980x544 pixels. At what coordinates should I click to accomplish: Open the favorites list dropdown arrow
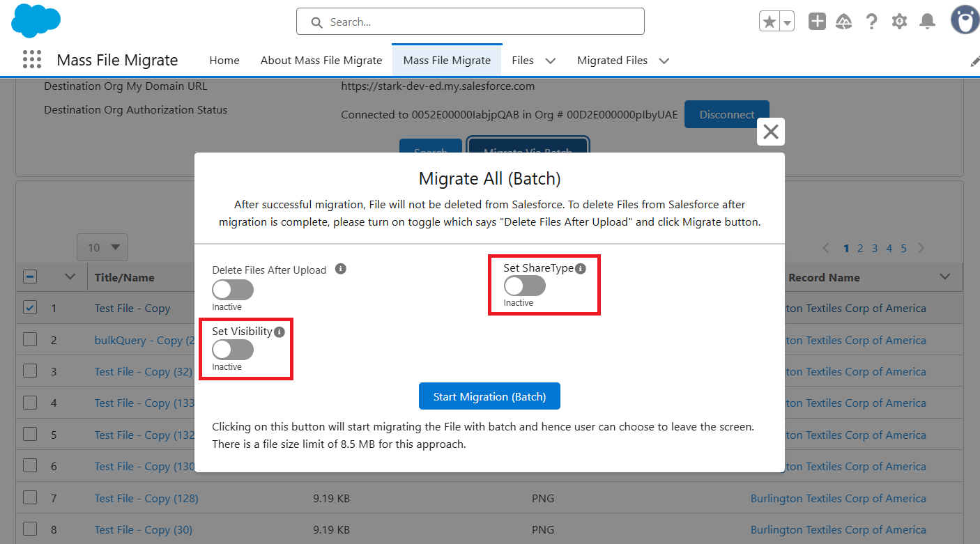788,22
